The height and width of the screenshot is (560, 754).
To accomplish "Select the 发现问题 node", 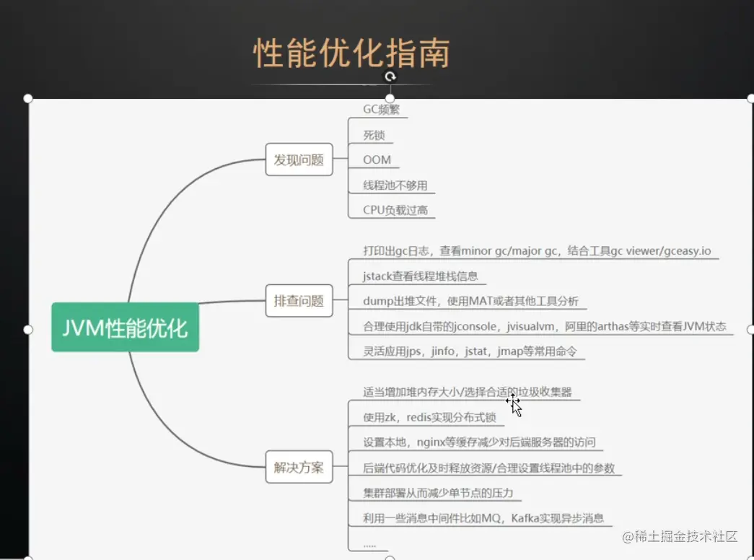I will pyautogui.click(x=299, y=159).
